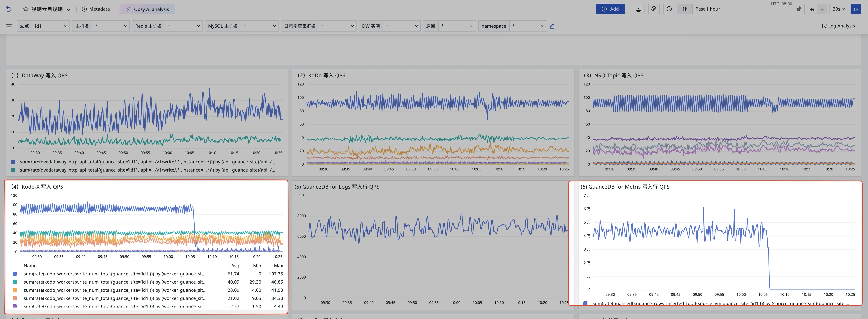Open history snapshot clock icon

pos(669,9)
